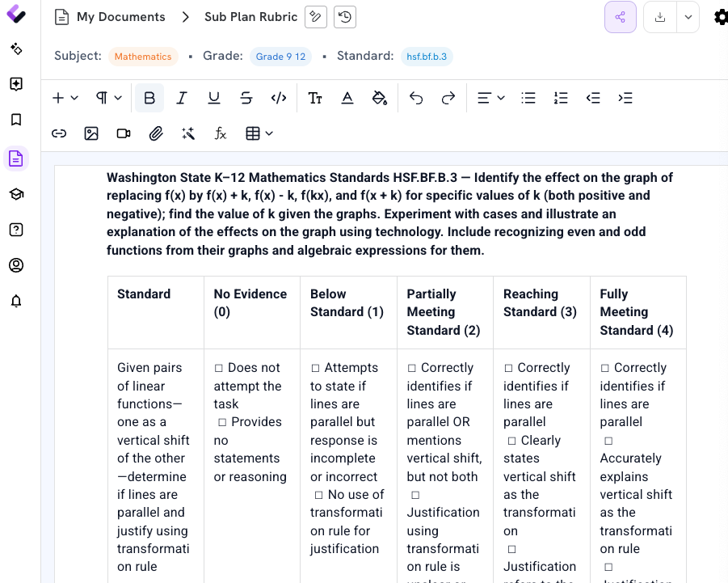The image size is (728, 583).
Task: Click the No Evidence (0) header cell
Action: click(x=252, y=313)
